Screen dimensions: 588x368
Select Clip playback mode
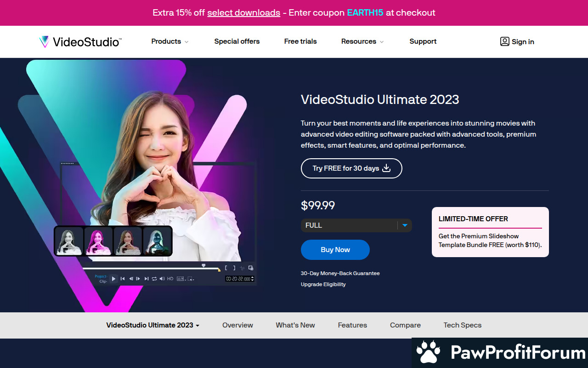point(103,282)
